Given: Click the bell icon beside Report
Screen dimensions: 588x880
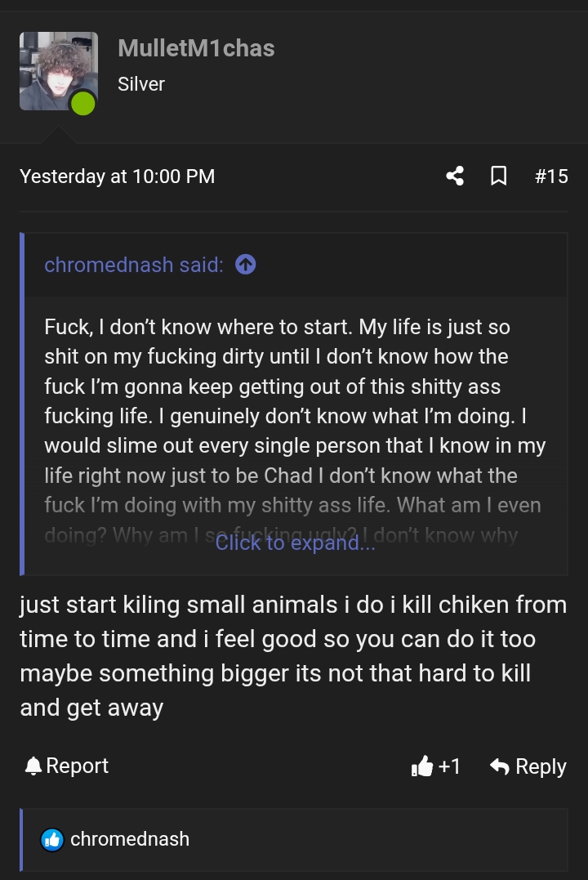Looking at the screenshot, I should point(33,766).
